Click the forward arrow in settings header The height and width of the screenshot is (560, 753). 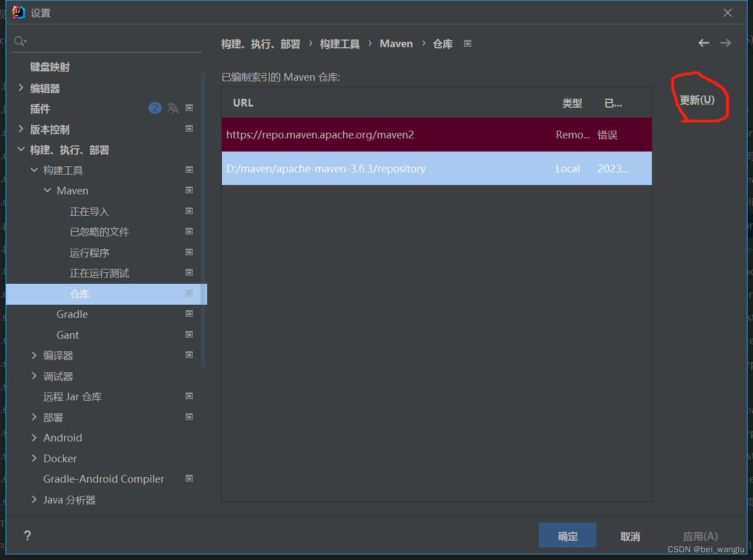click(726, 43)
